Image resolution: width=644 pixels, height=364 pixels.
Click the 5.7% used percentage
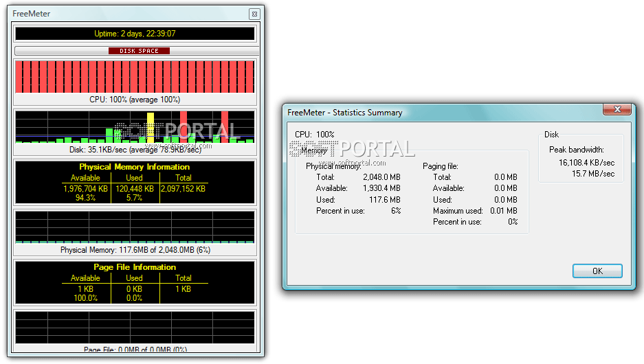(x=134, y=198)
